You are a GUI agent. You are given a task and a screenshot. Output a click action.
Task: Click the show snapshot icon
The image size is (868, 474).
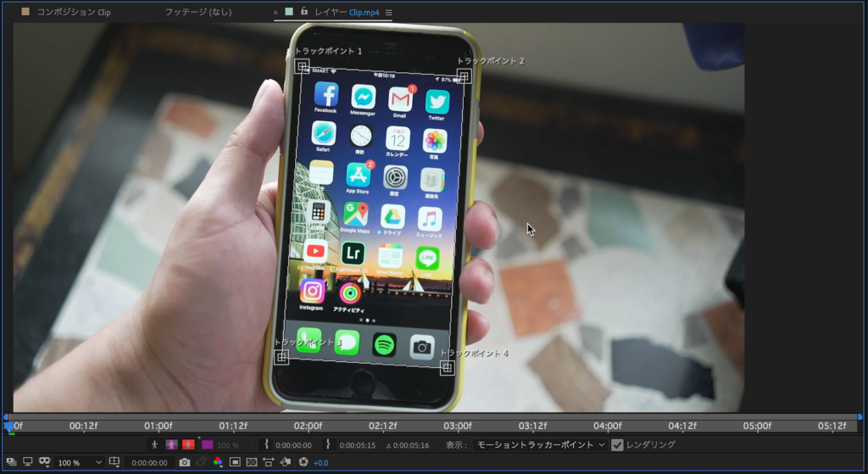[202, 462]
